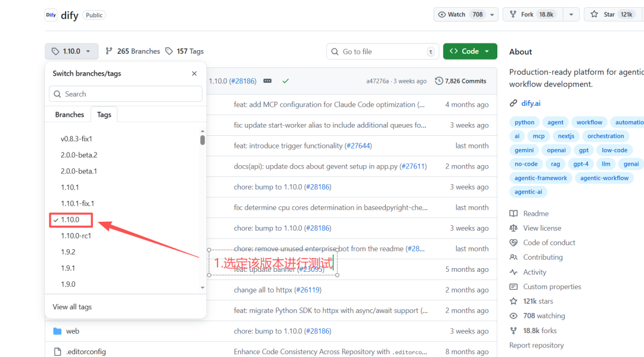
Task: Open View all tags
Action: 72,307
